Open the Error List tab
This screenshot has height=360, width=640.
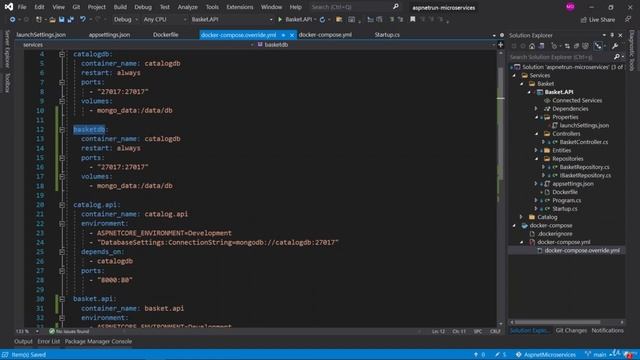49,342
